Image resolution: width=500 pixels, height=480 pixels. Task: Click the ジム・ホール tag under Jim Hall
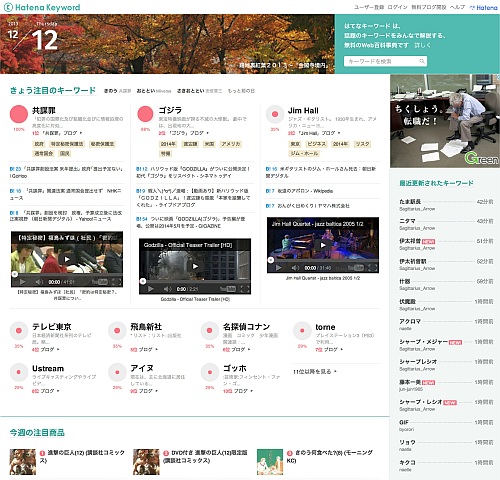tap(304, 153)
